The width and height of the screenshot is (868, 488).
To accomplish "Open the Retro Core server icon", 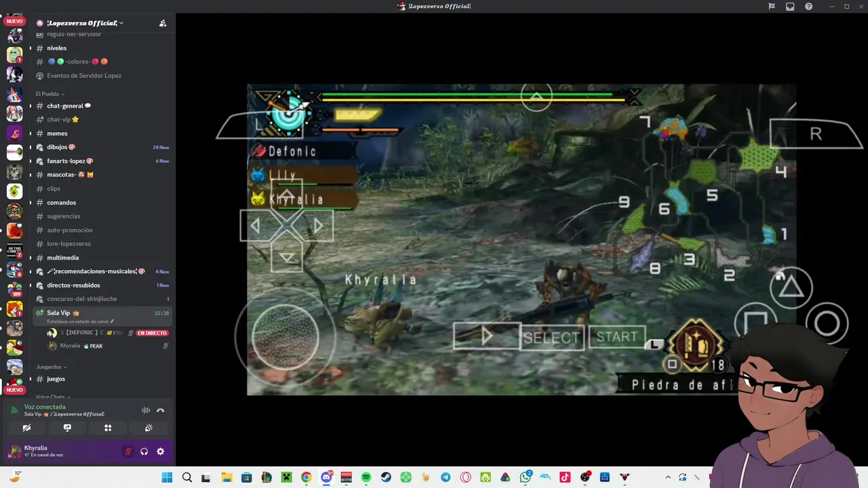I will tap(14, 250).
